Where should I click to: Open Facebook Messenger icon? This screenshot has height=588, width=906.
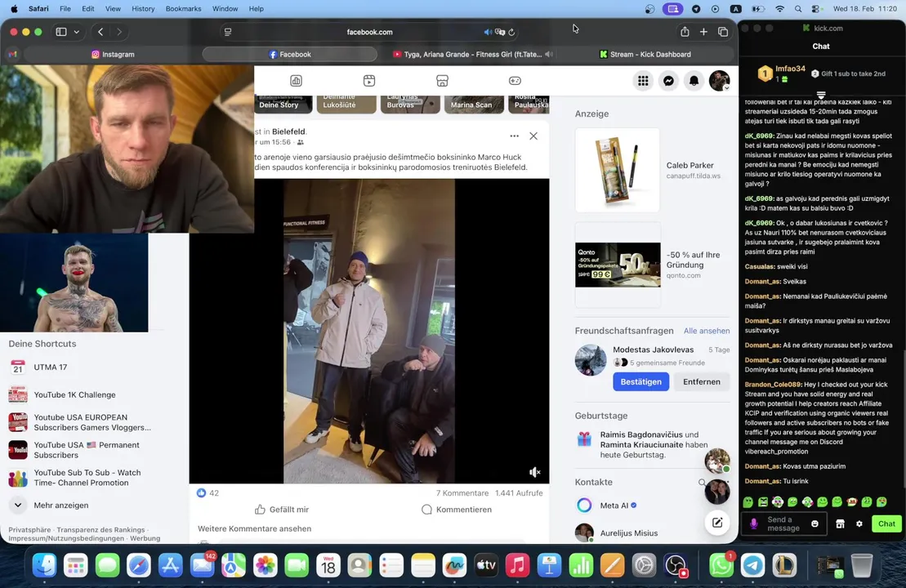click(x=668, y=81)
